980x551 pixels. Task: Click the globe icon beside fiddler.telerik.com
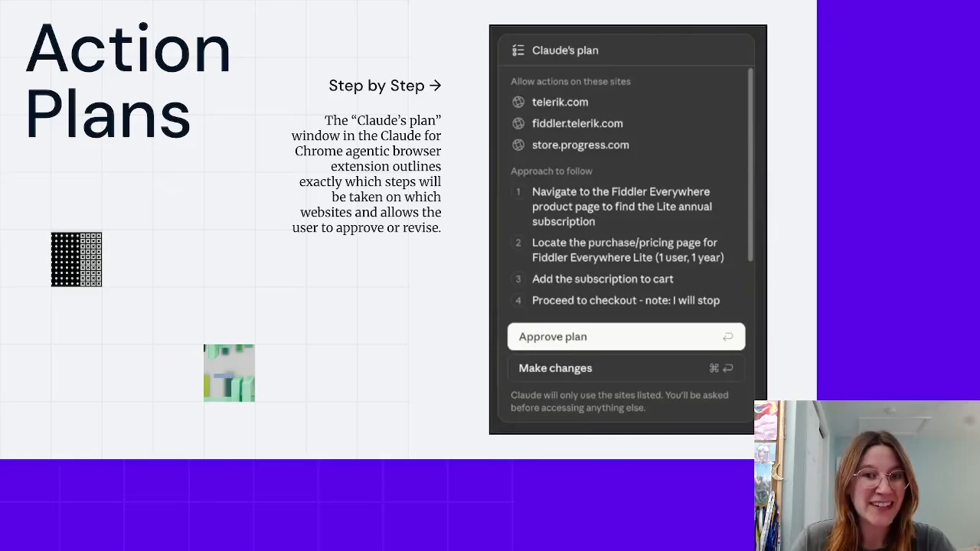[518, 123]
